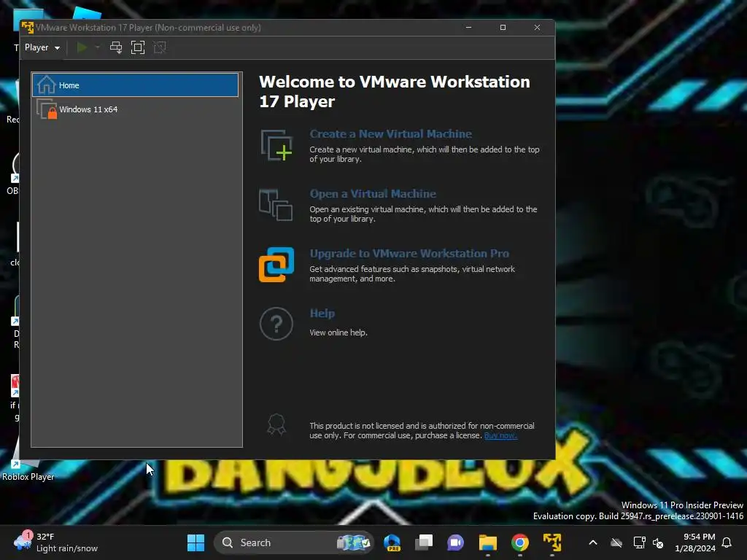Open the Windows Start menu

tap(196, 542)
